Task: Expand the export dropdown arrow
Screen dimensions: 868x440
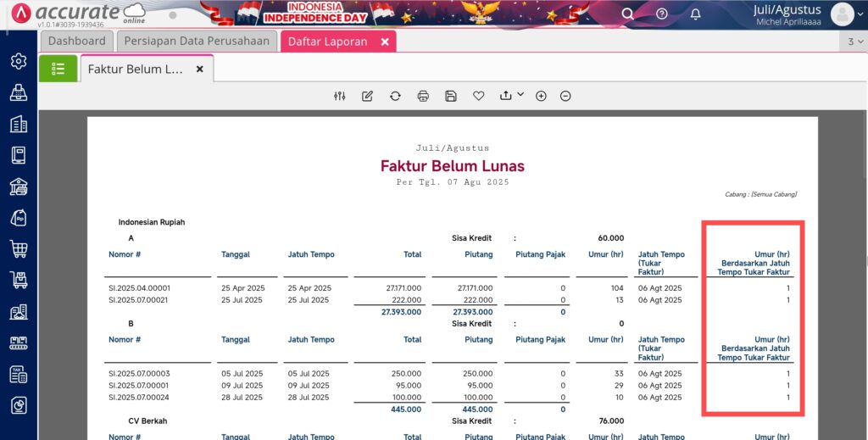Action: click(x=520, y=95)
